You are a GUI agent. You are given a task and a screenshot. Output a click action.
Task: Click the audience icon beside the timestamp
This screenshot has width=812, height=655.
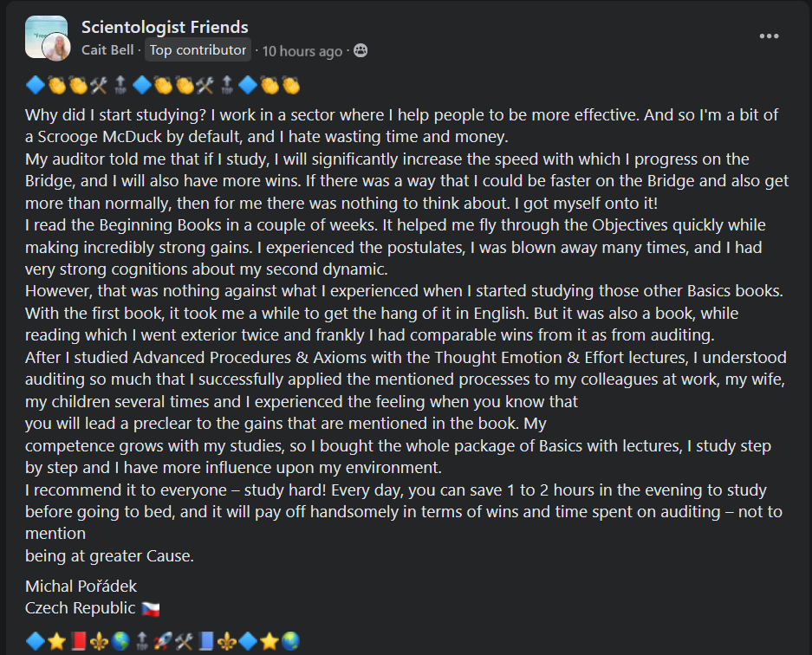(x=361, y=51)
